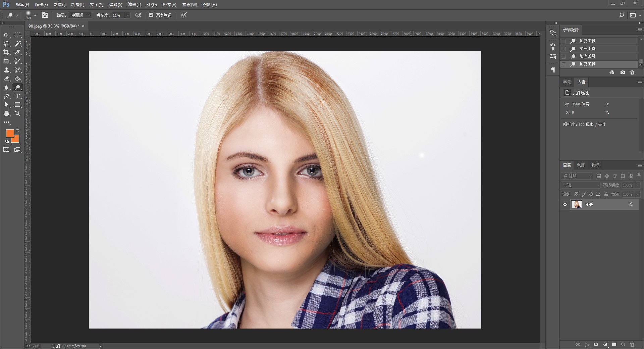Create new document from current state
The image size is (644, 349).
click(x=612, y=72)
